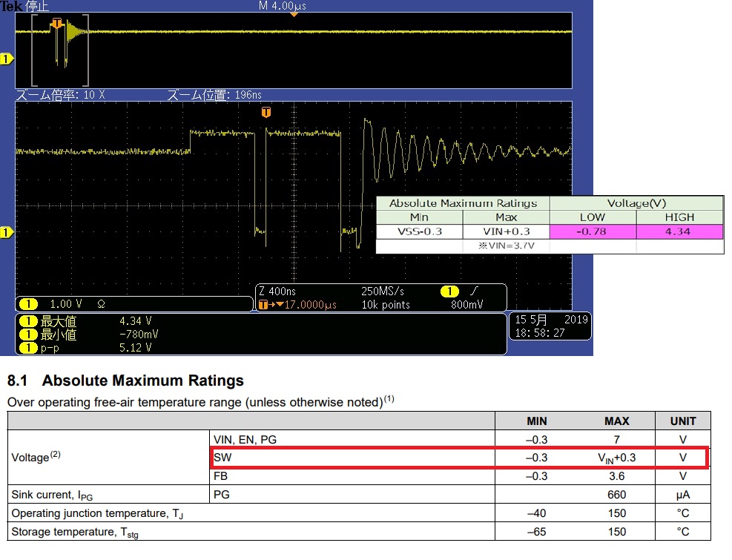Click the 1.00 V vertical scale readout
The image size is (732, 560).
pyautogui.click(x=66, y=304)
